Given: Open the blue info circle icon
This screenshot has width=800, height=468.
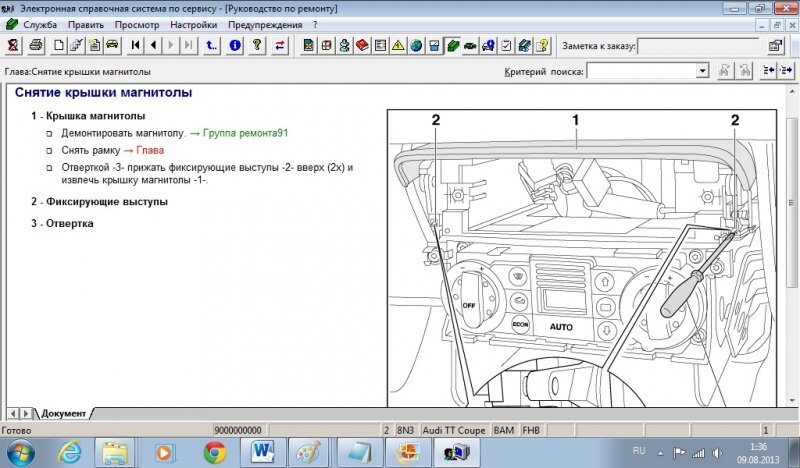Looking at the screenshot, I should [235, 45].
